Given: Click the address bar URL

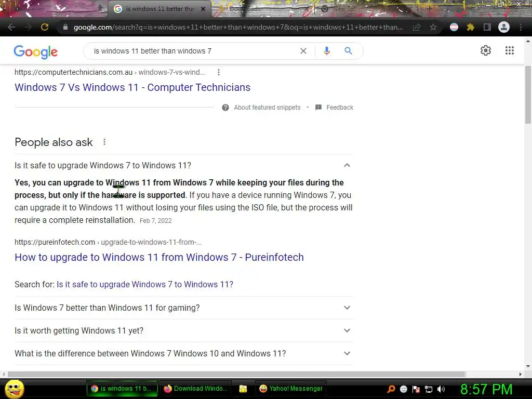Looking at the screenshot, I should (238, 27).
